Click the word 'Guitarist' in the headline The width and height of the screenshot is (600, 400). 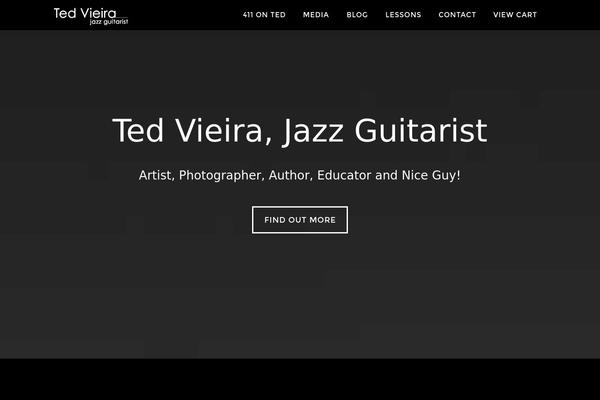coord(421,131)
